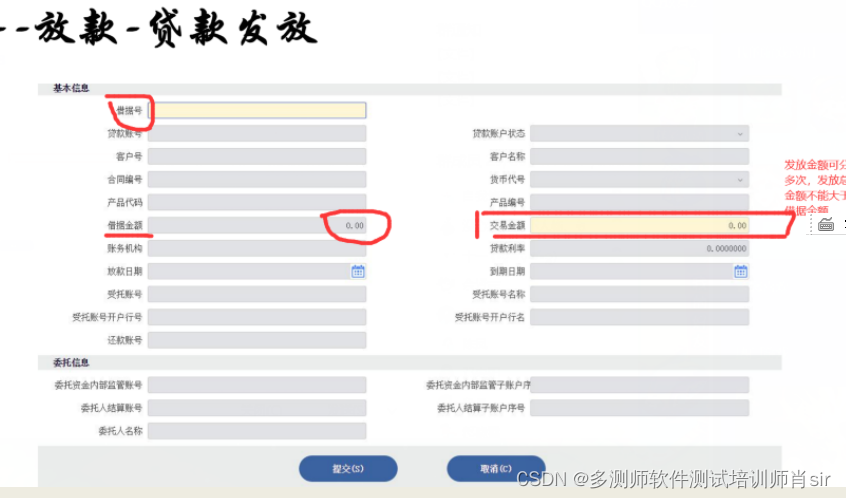The width and height of the screenshot is (846, 498).
Task: Click the 贷款账户状态 label text
Action: 499,133
